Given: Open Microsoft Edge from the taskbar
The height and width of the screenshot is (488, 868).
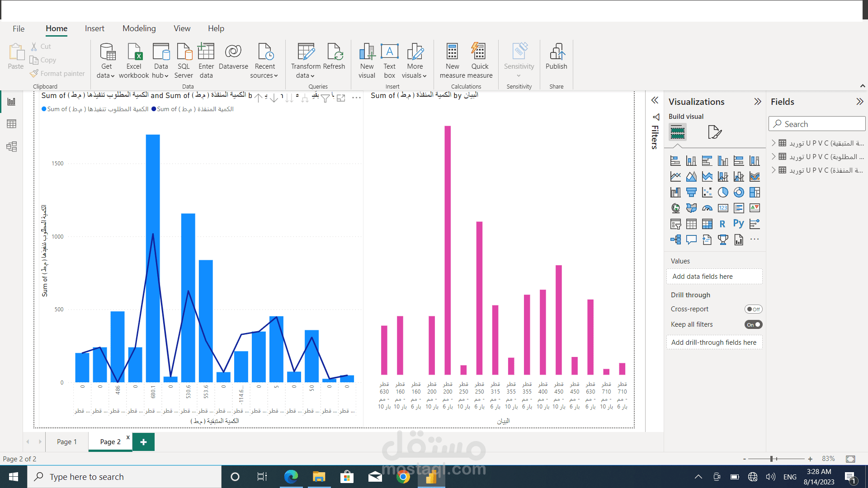Looking at the screenshot, I should point(291,477).
